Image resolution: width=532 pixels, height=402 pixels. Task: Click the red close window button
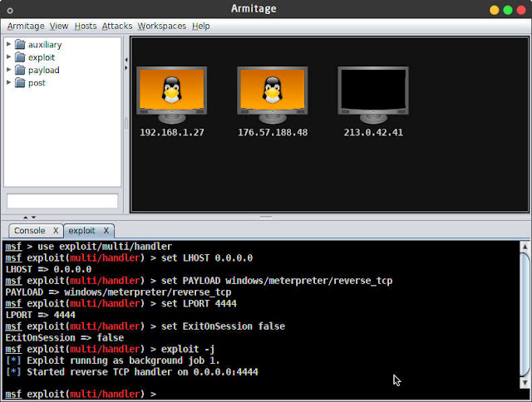tap(521, 10)
